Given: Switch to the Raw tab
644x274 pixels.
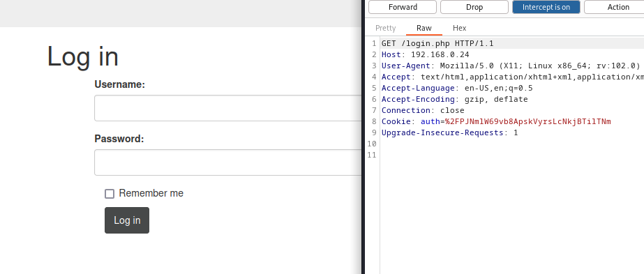Looking at the screenshot, I should (x=424, y=28).
